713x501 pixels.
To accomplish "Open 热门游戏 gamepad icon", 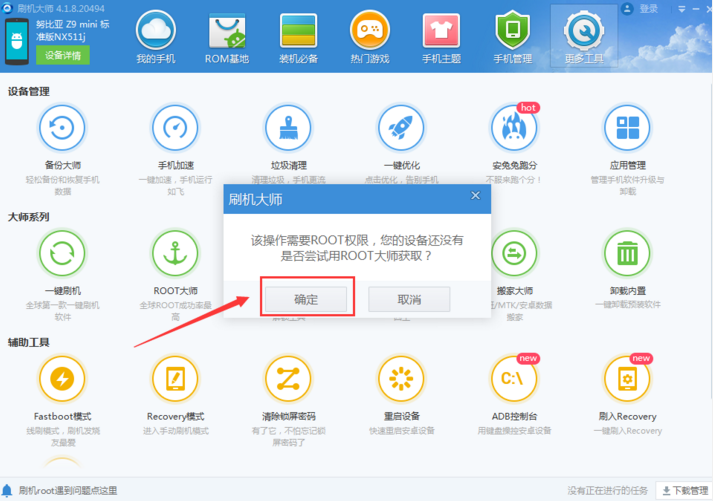I will 370,30.
